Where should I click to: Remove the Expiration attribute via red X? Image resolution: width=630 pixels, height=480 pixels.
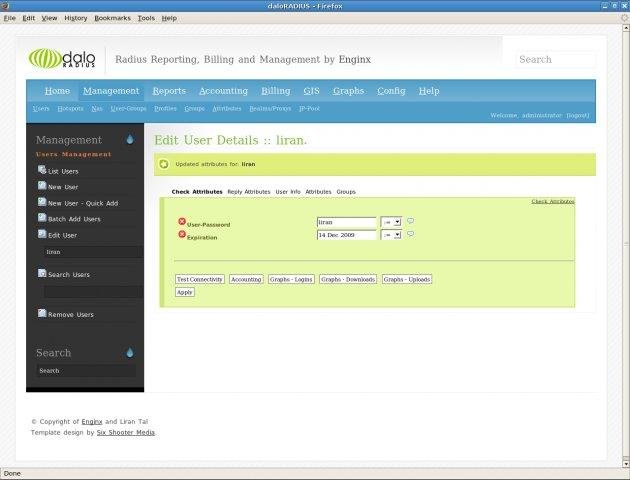click(x=182, y=234)
